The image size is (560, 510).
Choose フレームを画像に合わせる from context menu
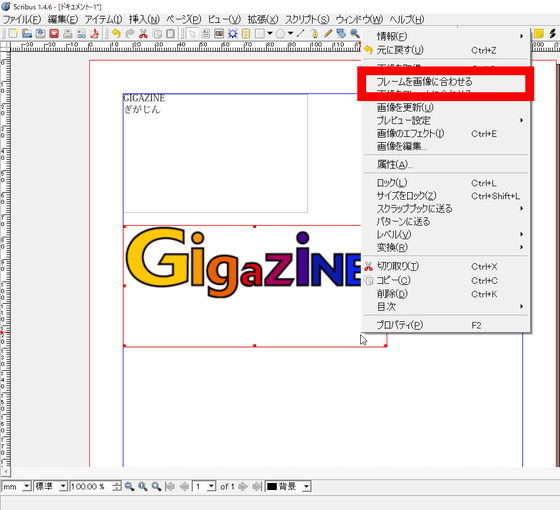click(x=445, y=82)
